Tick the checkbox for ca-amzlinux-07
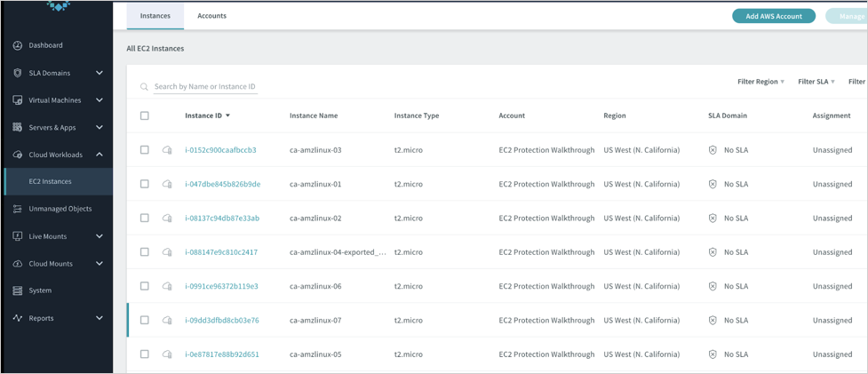 [x=145, y=320]
